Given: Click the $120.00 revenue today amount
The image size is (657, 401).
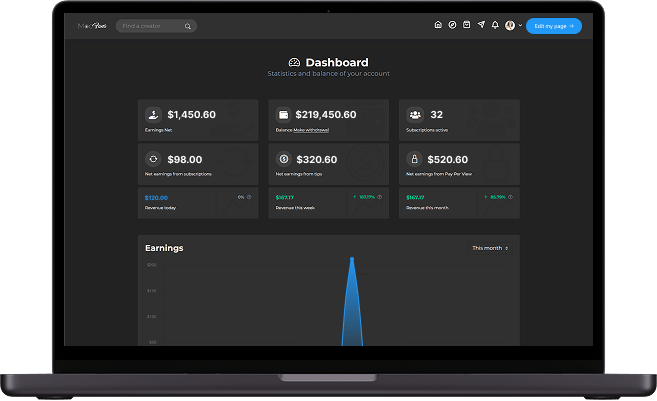Looking at the screenshot, I should [156, 198].
